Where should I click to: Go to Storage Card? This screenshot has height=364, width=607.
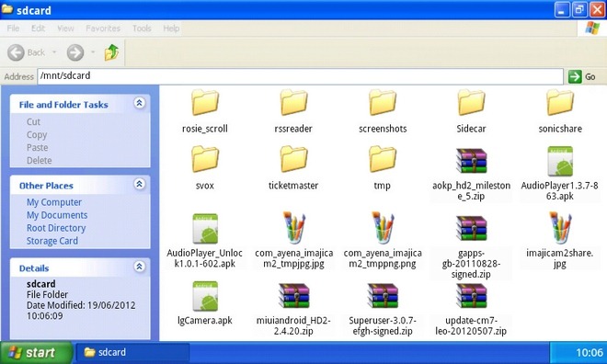[x=52, y=241]
